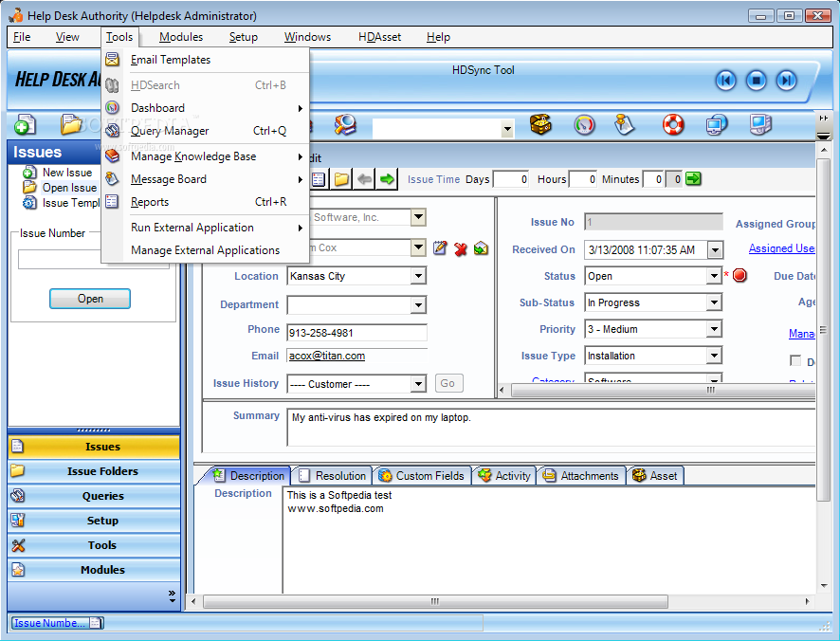Switch to the Custom Fields tab
Viewport: 840px width, 641px height.
422,475
